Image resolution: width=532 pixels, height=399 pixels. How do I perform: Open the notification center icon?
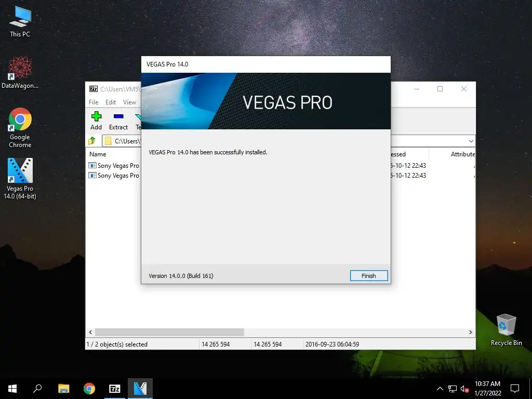(x=515, y=389)
